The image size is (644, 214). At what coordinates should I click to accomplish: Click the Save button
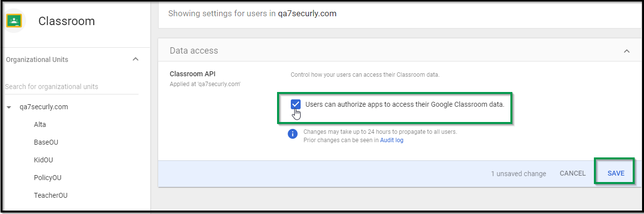616,173
